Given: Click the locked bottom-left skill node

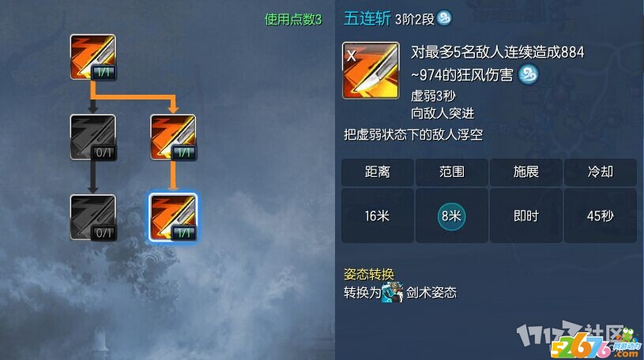Looking at the screenshot, I should tap(92, 217).
